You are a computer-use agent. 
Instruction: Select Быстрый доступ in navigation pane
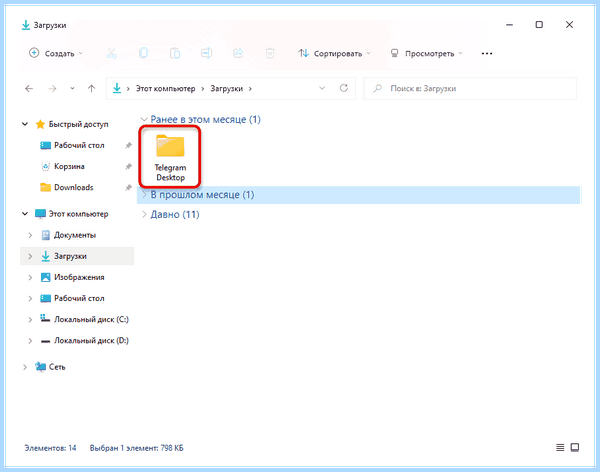pyautogui.click(x=78, y=124)
